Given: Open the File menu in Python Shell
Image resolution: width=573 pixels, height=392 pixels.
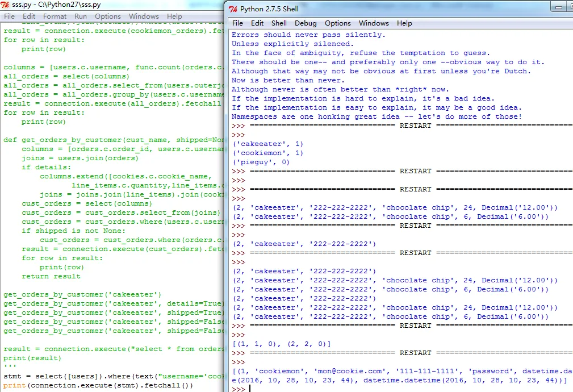Looking at the screenshot, I should coord(237,23).
